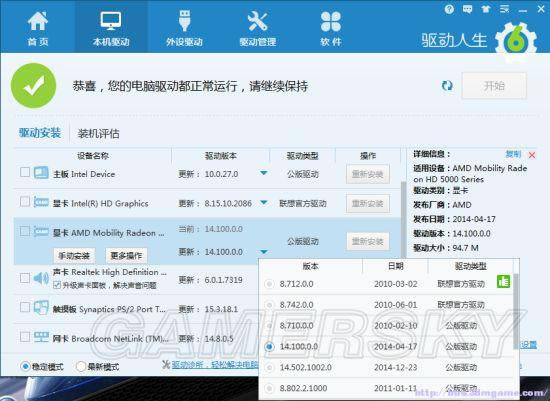Viewport: 550px width, 401px height.
Task: Switch to 本机驱动 tab
Action: pyautogui.click(x=111, y=28)
